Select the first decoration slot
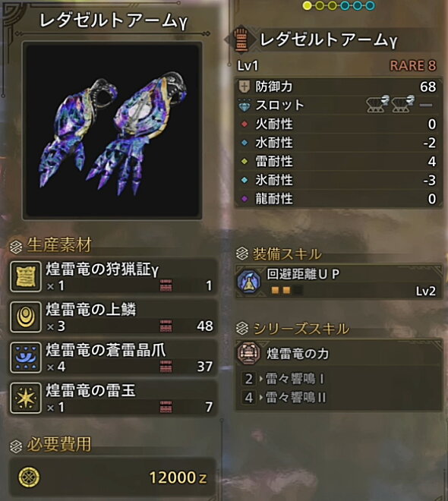This screenshot has height=501, width=448. pyautogui.click(x=377, y=104)
